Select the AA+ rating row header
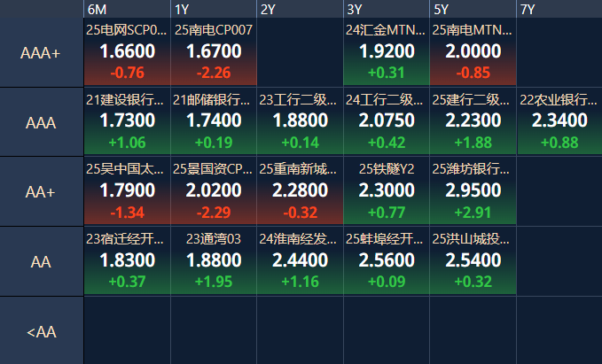 [x=42, y=191]
